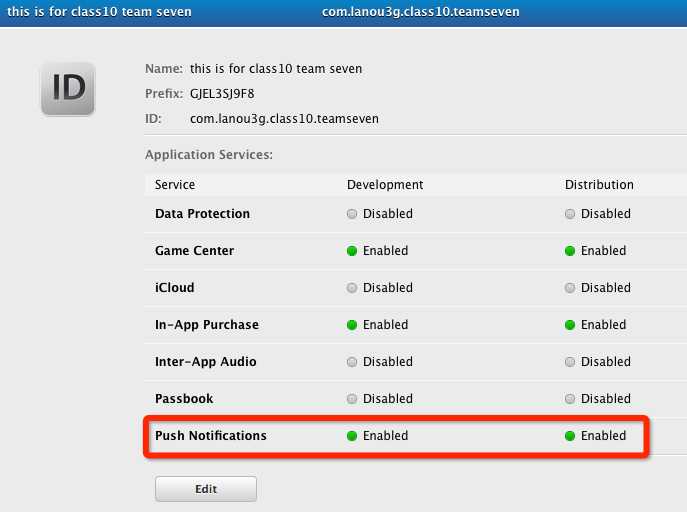687x512 pixels.
Task: Click the app name in the header bar
Action: (x=99, y=12)
